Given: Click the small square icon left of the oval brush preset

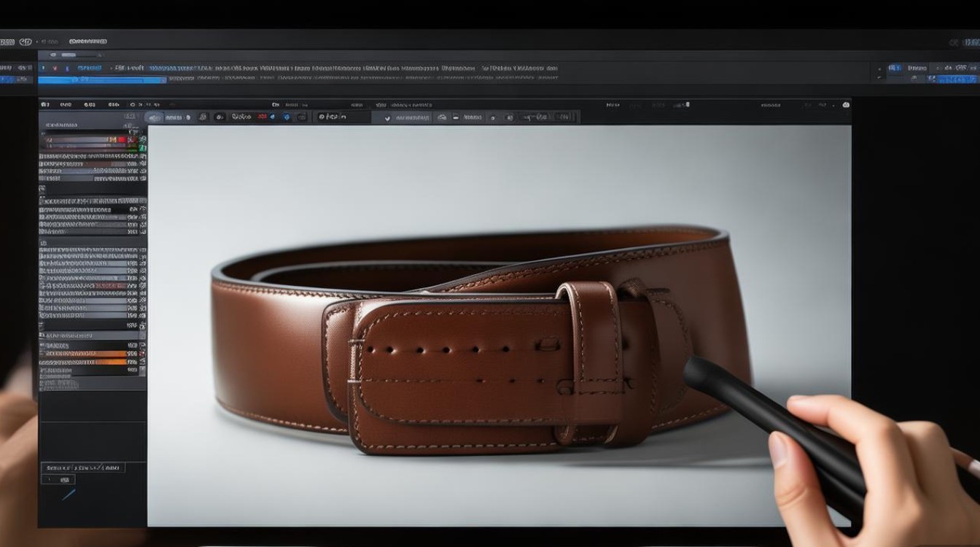Looking at the screenshot, I should point(130,116).
